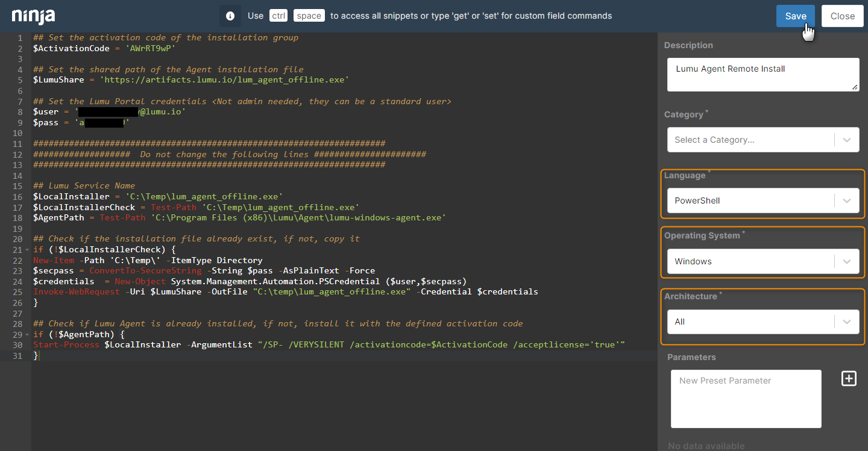Image resolution: width=868 pixels, height=451 pixels.
Task: Click the plus icon to add a parameter
Action: click(849, 378)
